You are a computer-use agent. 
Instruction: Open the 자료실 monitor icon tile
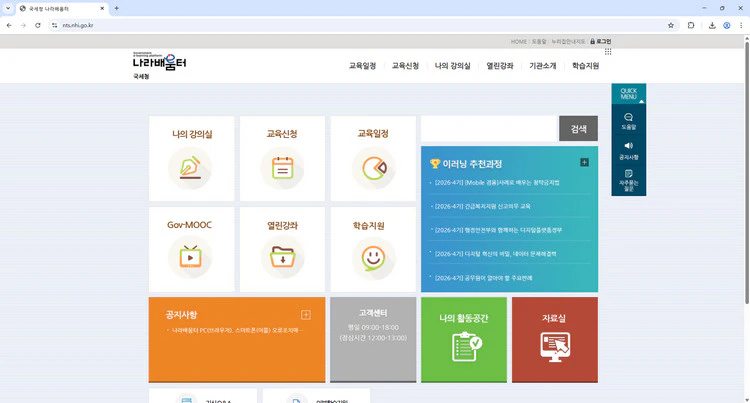(x=554, y=340)
